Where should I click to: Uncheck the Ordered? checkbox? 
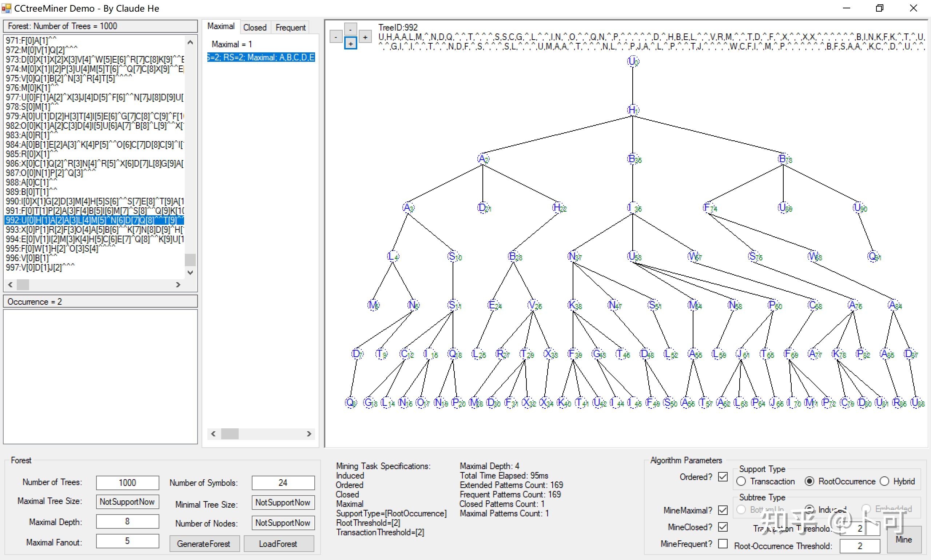[x=723, y=477]
